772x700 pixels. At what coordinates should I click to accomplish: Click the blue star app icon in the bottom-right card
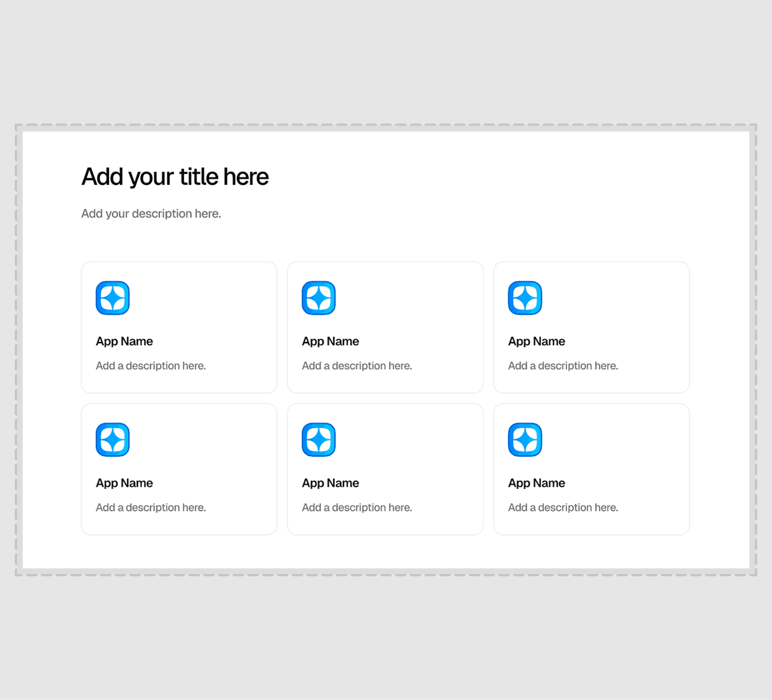525,440
